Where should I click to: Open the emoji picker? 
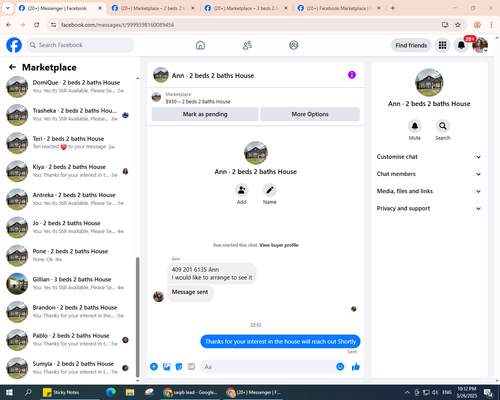340,367
